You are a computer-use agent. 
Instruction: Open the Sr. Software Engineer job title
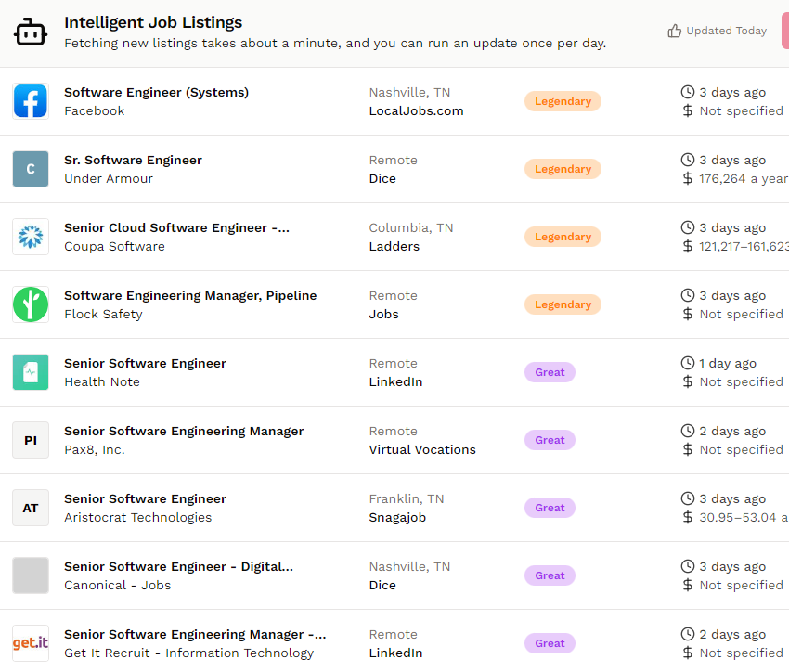(x=133, y=160)
